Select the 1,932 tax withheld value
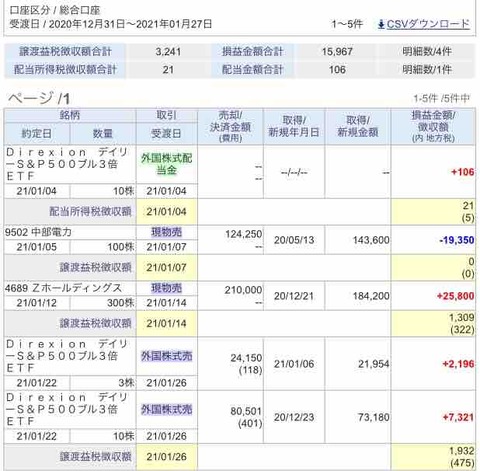This screenshot has height=471, width=480. [x=461, y=451]
